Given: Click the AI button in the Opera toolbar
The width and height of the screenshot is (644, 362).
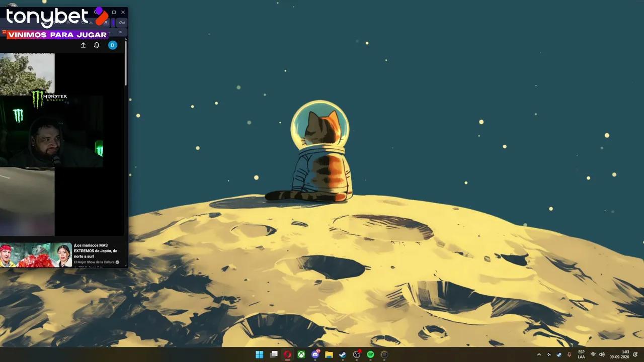Looking at the screenshot, I should [x=122, y=23].
